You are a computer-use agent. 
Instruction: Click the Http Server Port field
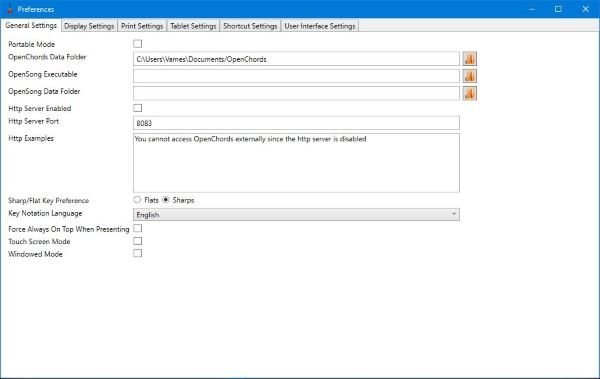click(296, 123)
